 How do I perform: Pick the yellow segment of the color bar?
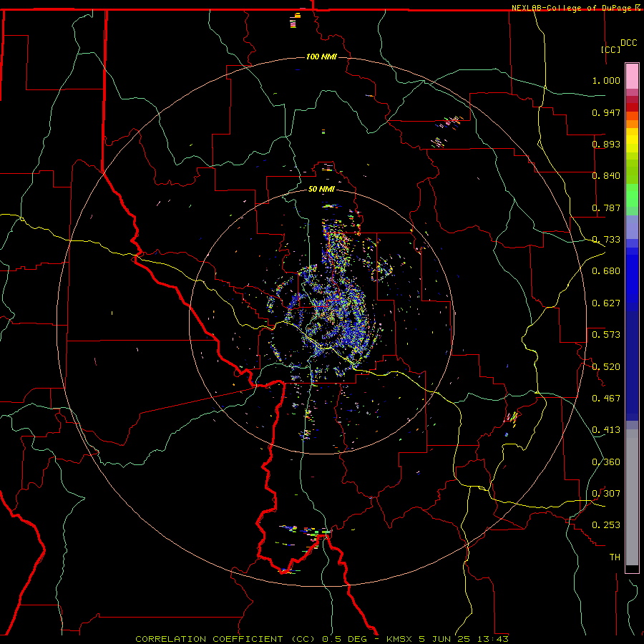pos(632,140)
